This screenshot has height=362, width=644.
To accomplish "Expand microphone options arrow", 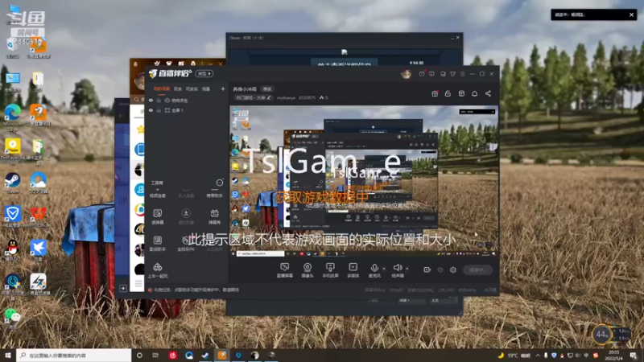I will coord(384,269).
